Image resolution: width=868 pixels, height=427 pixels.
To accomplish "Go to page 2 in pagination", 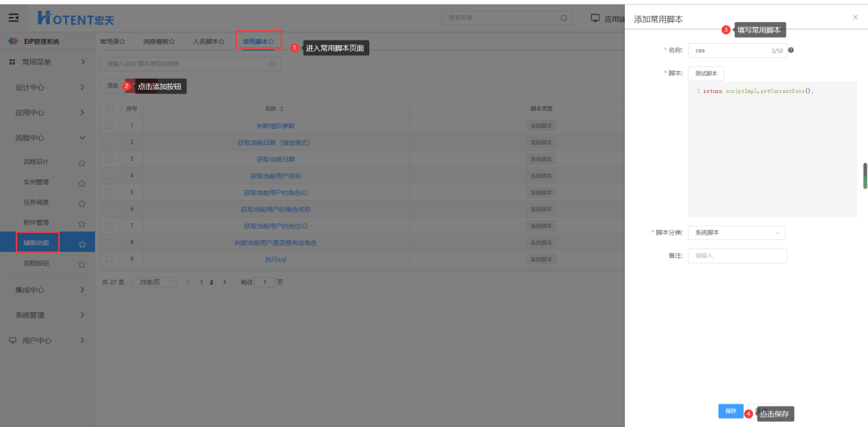I will click(x=212, y=282).
